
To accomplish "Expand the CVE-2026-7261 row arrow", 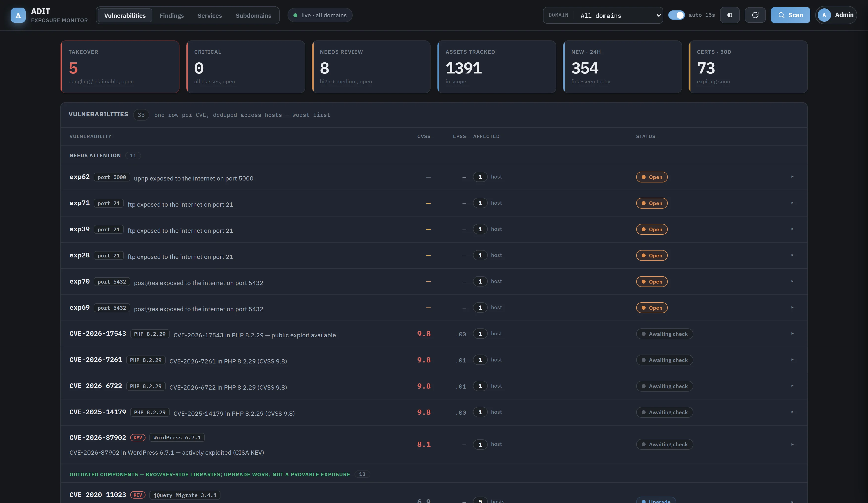I will coord(792,360).
